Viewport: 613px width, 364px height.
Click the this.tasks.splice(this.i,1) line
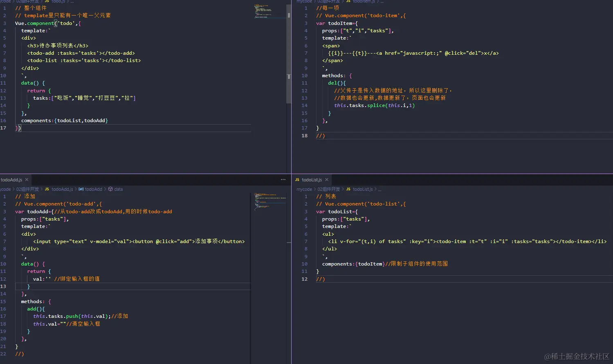click(x=375, y=105)
